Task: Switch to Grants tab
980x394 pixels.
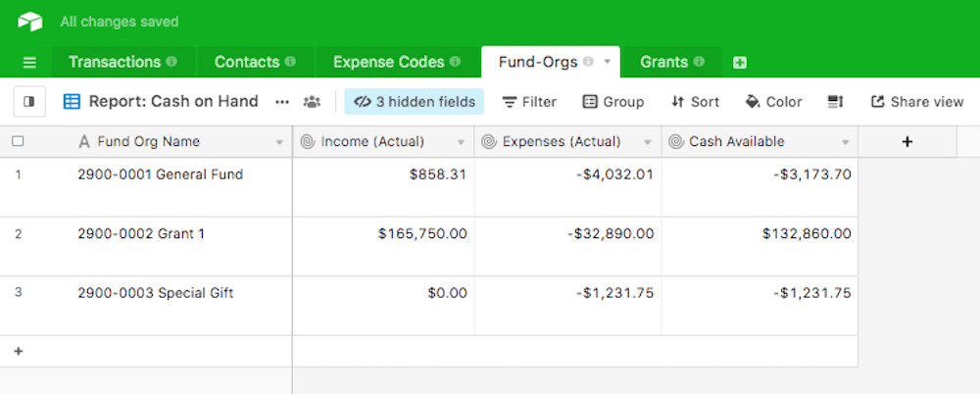Action: click(x=672, y=62)
